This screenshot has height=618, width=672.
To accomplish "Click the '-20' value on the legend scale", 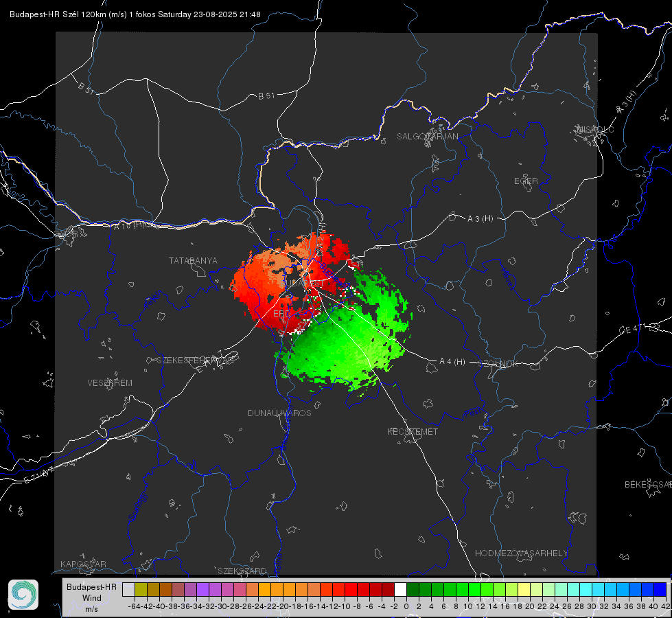I will (x=283, y=606).
